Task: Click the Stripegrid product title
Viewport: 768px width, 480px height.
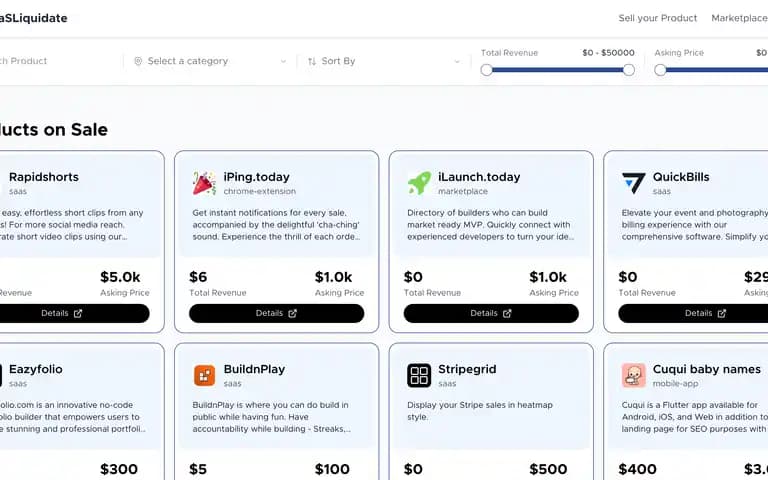Action: 467,369
